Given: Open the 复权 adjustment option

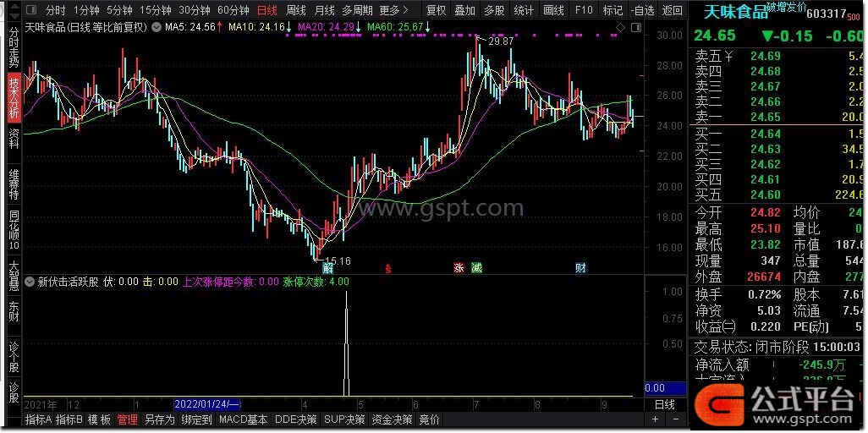Looking at the screenshot, I should (x=437, y=10).
